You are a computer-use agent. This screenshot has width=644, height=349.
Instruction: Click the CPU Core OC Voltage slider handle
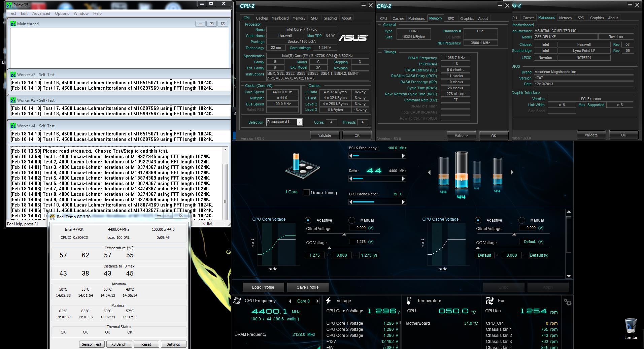point(329,248)
